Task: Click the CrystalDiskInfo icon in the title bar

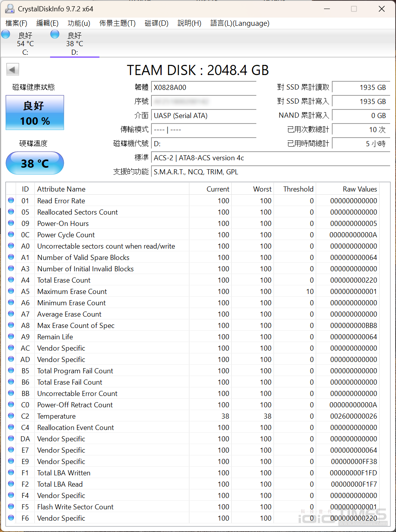Action: [9, 8]
